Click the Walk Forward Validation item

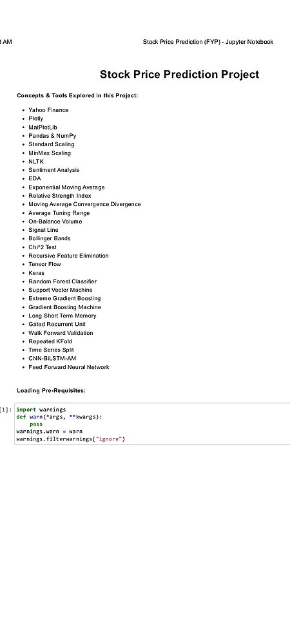[61, 333]
